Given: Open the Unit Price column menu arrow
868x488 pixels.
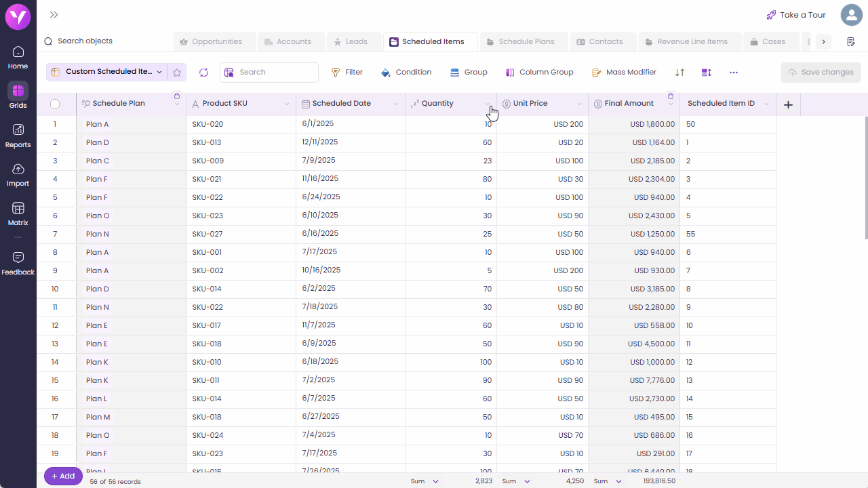Looking at the screenshot, I should pos(579,104).
